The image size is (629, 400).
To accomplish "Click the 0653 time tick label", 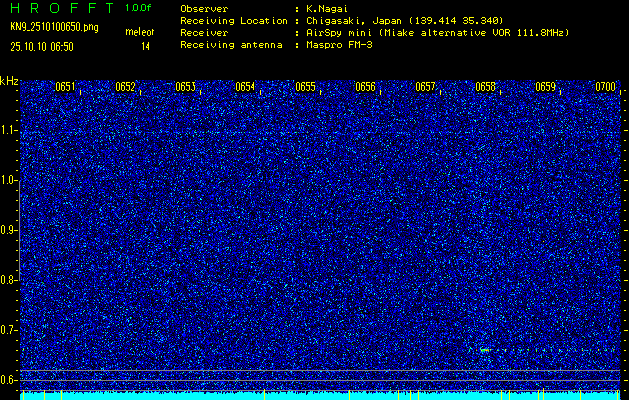I will [x=185, y=87].
